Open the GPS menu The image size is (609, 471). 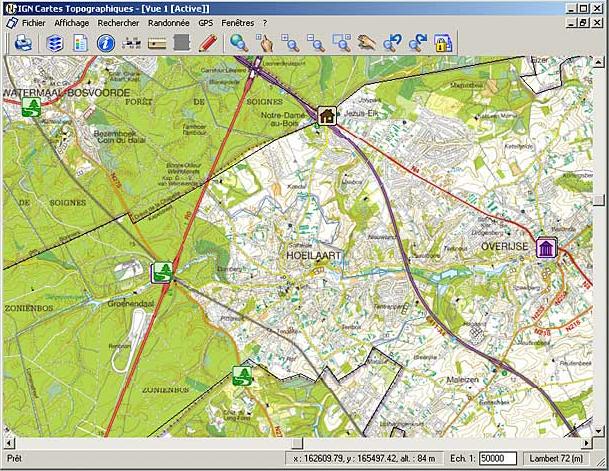[x=205, y=23]
